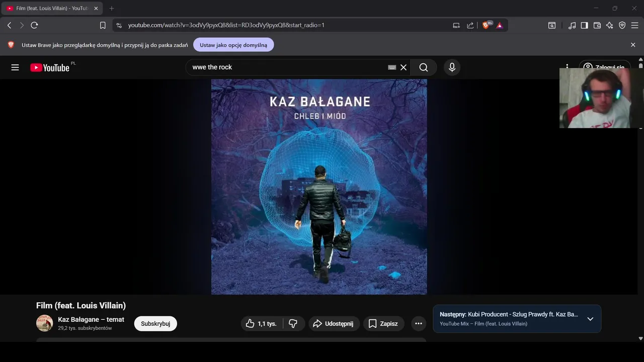This screenshot has width=644, height=362.
Task: Reload the page
Action: click(x=34, y=25)
